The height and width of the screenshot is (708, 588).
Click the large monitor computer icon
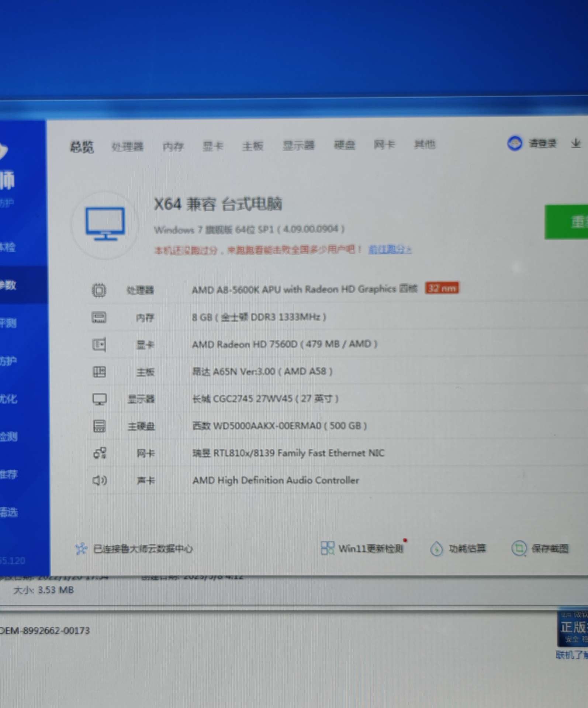coord(105,224)
